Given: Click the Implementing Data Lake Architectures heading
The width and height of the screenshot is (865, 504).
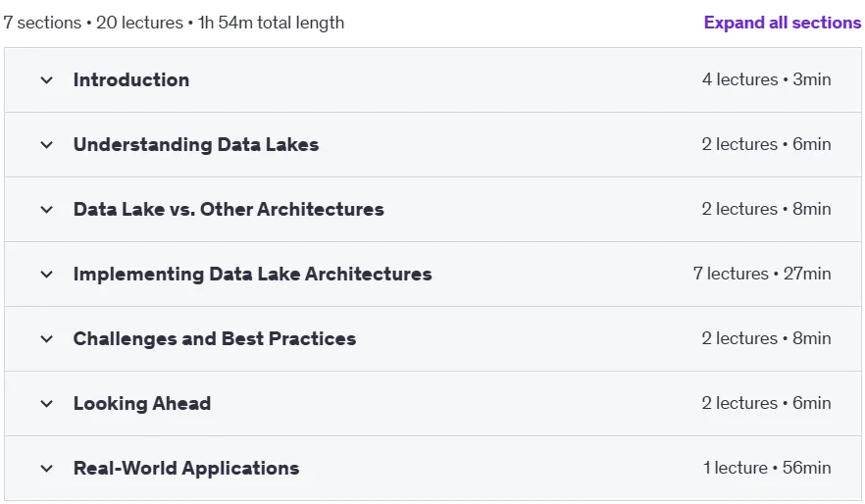Looking at the screenshot, I should (253, 274).
